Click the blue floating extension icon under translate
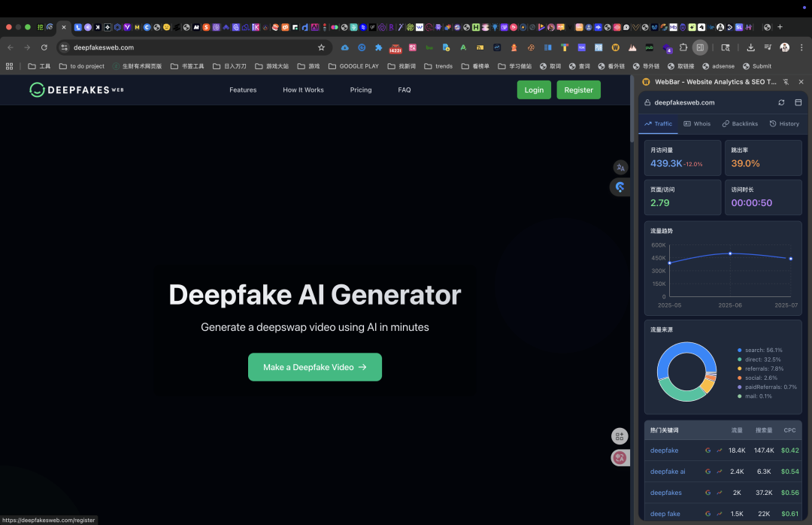 tap(620, 187)
